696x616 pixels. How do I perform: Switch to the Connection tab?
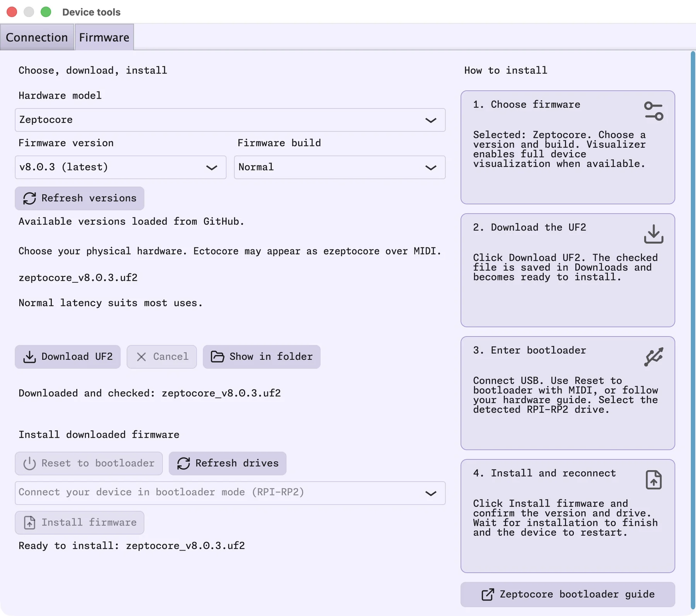37,37
